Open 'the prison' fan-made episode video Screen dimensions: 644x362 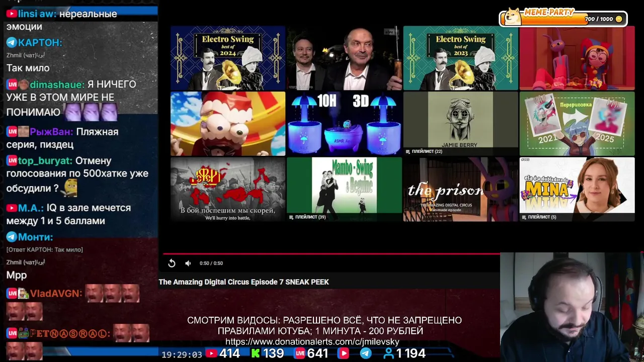(460, 190)
